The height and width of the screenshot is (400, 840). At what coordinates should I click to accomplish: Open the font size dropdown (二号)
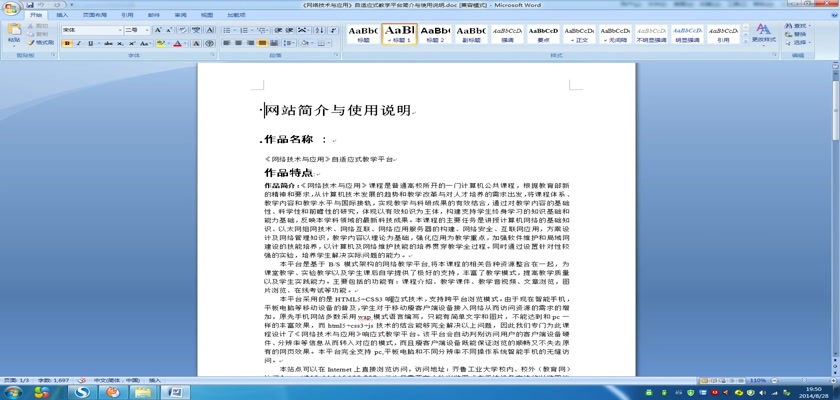coord(147,30)
